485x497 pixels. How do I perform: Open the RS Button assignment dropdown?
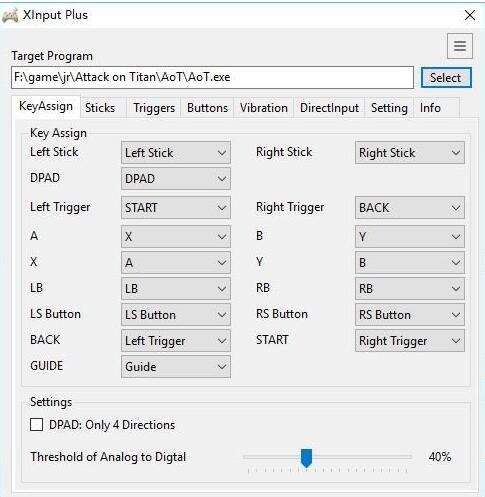point(410,315)
